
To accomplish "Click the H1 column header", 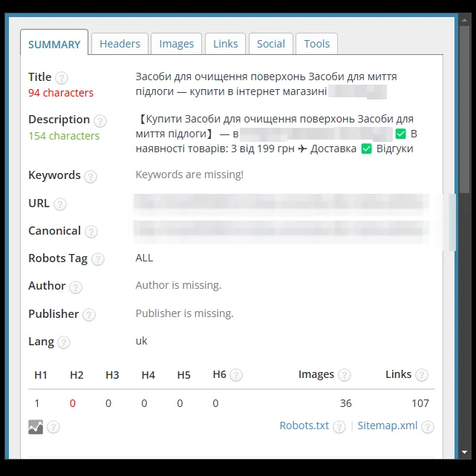I will [x=41, y=375].
